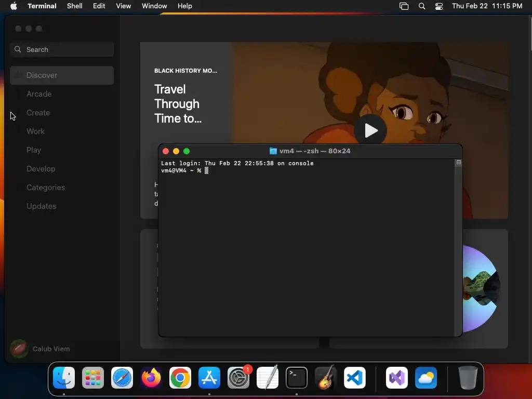Select Develop in the App Store sidebar
The image size is (532, 399).
pos(62,169)
